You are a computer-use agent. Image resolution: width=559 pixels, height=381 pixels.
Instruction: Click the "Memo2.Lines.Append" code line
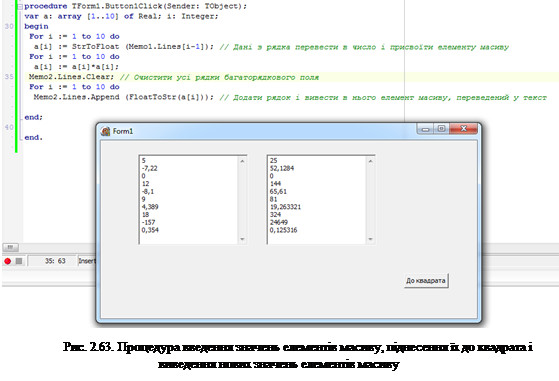coord(124,97)
